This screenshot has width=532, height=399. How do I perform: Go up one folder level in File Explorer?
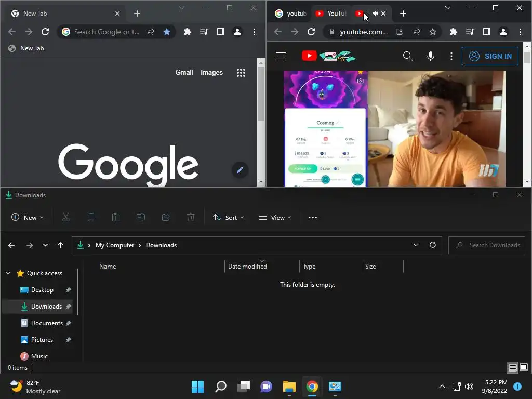click(60, 245)
